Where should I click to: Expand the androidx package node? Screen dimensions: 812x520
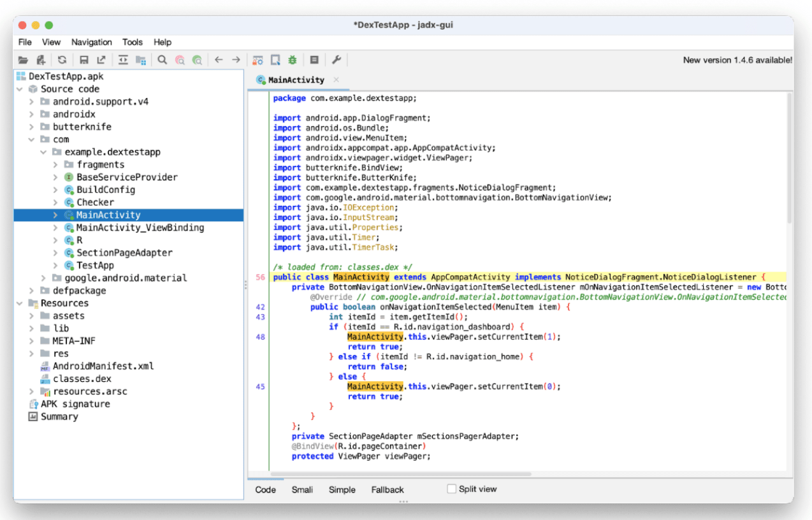pos(31,114)
